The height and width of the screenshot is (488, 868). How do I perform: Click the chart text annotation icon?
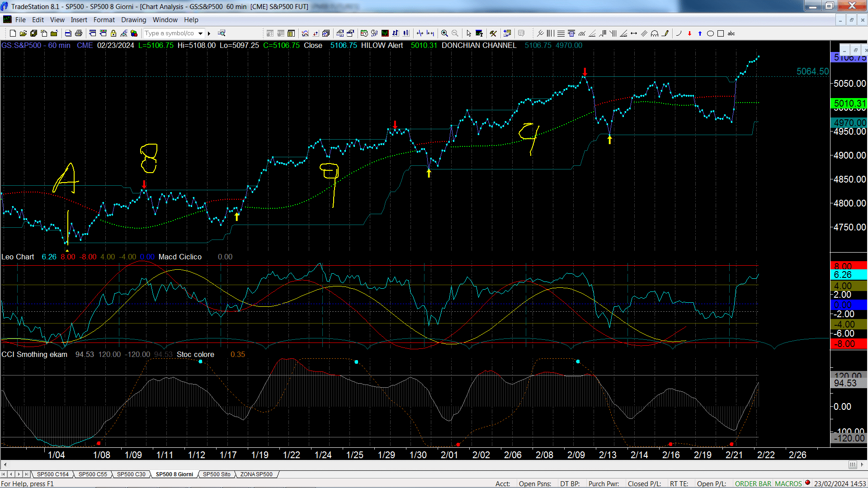click(x=479, y=33)
